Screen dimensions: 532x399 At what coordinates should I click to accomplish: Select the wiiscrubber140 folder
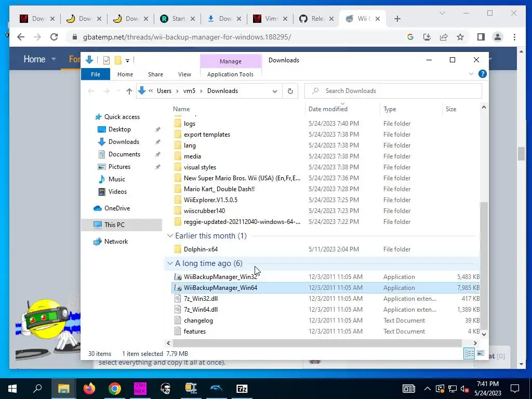[204, 211]
